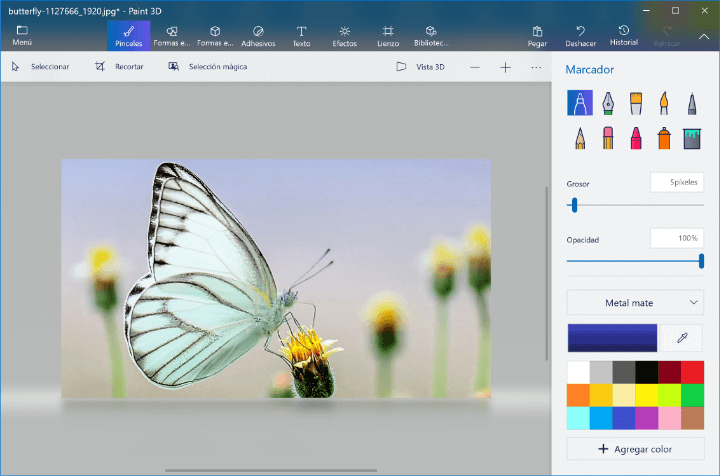Click the Opacidad slider handle
This screenshot has width=720, height=476.
click(701, 261)
